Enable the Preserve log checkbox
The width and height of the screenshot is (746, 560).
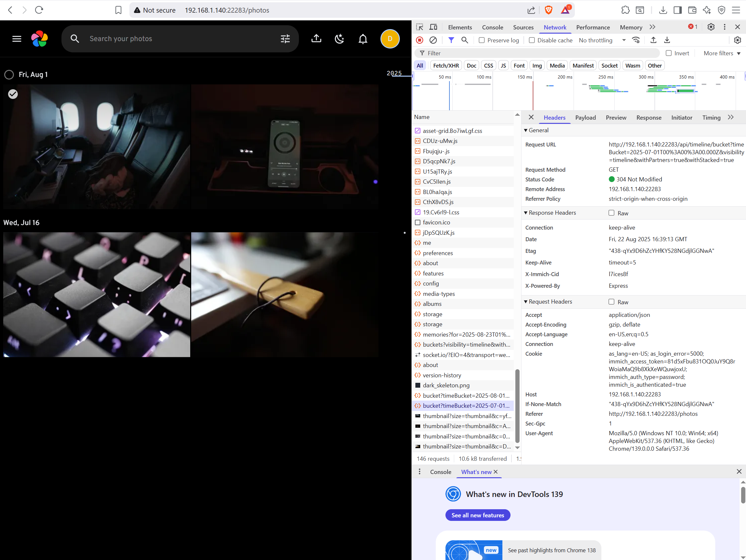point(482,40)
